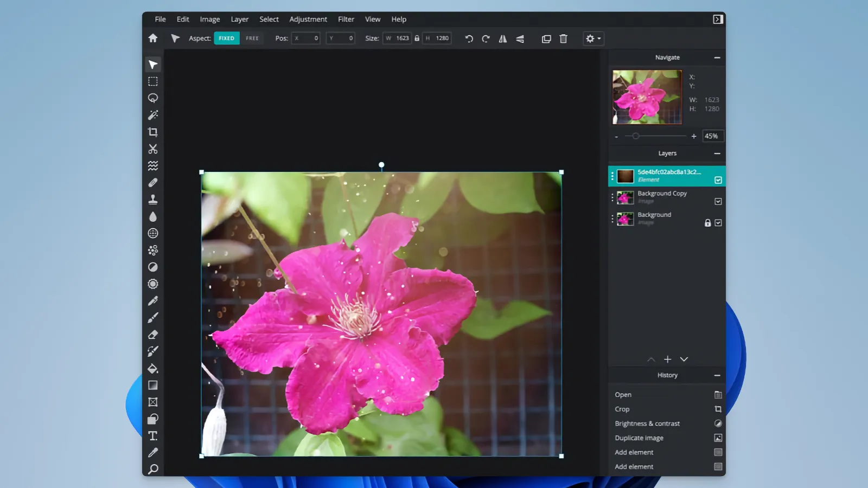This screenshot has width=868, height=488.
Task: Select the Lasso selection tool
Action: tap(153, 98)
